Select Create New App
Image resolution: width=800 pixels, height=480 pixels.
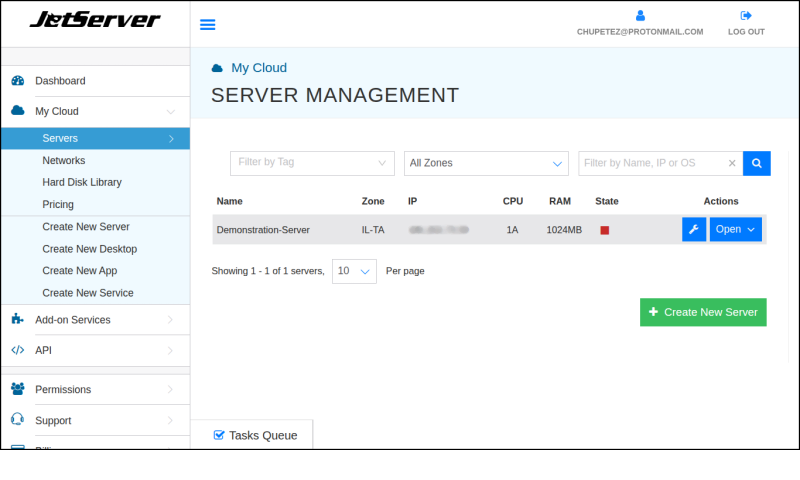(x=80, y=271)
